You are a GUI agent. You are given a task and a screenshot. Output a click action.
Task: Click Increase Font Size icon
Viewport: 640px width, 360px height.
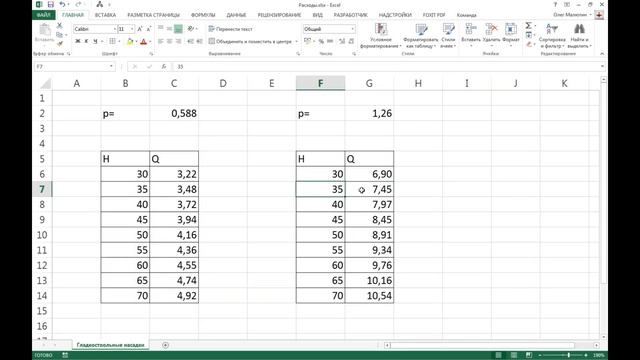[140, 29]
